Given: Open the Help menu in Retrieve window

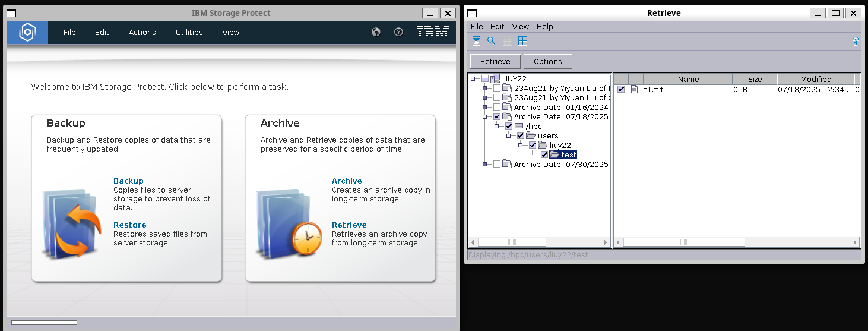Looking at the screenshot, I should (x=544, y=26).
